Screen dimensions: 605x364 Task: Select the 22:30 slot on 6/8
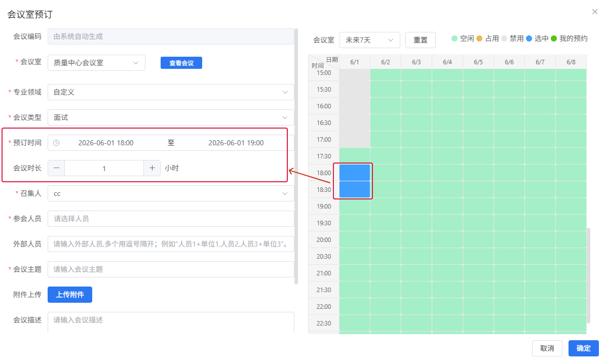click(571, 323)
